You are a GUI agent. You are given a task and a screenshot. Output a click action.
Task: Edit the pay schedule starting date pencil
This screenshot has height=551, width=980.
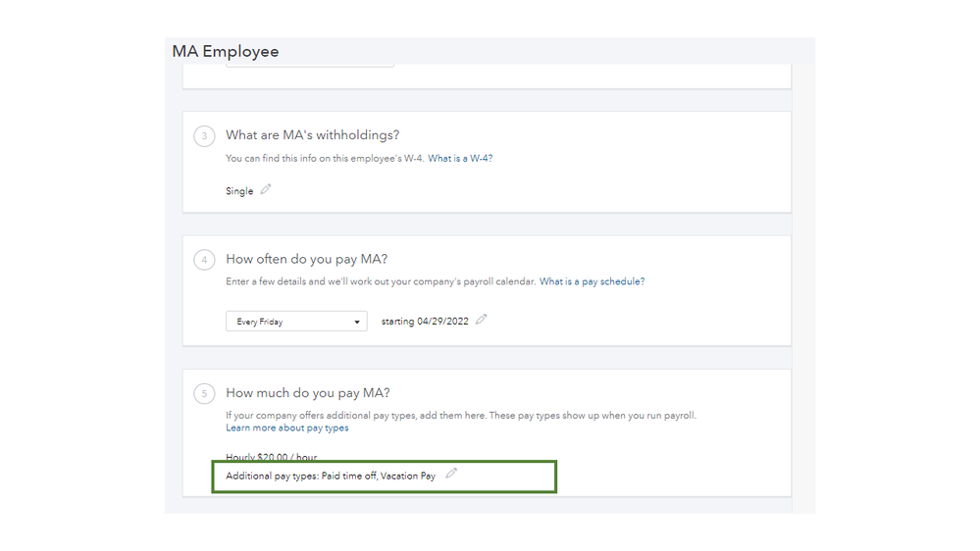[x=482, y=320]
